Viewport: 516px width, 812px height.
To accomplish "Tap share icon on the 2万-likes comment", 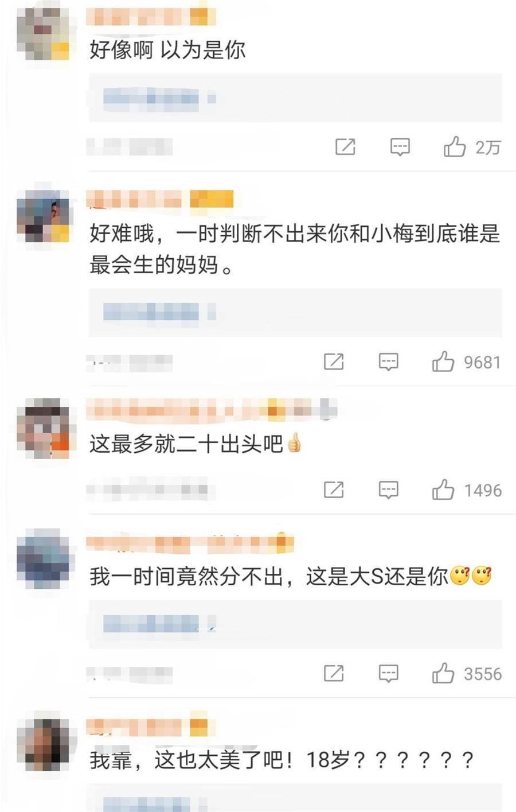I will click(345, 147).
